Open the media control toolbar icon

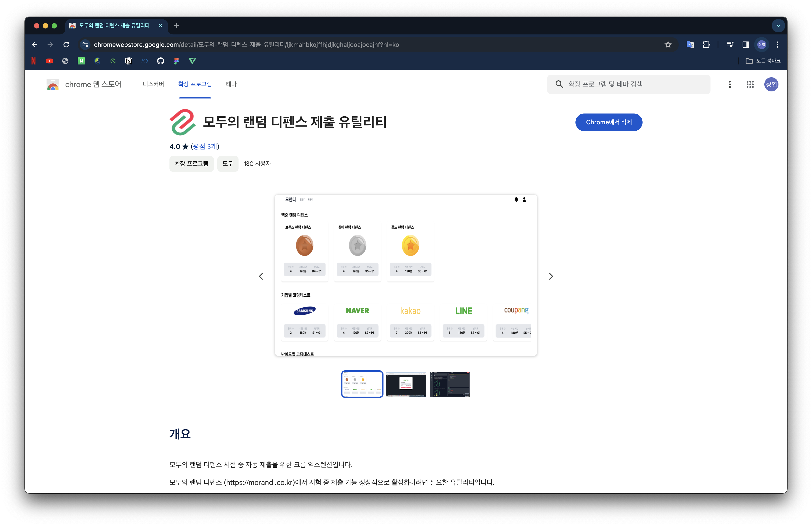tap(730, 45)
